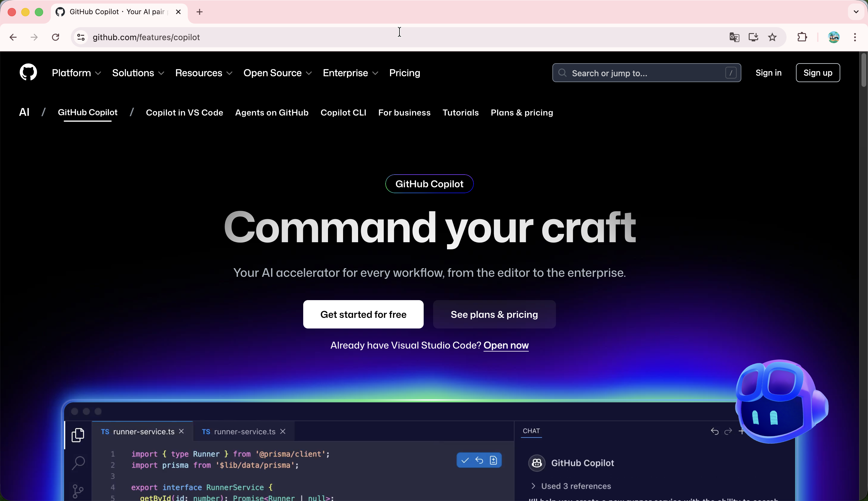The image size is (868, 501).
Task: Open the browser extensions puzzle icon
Action: click(802, 37)
